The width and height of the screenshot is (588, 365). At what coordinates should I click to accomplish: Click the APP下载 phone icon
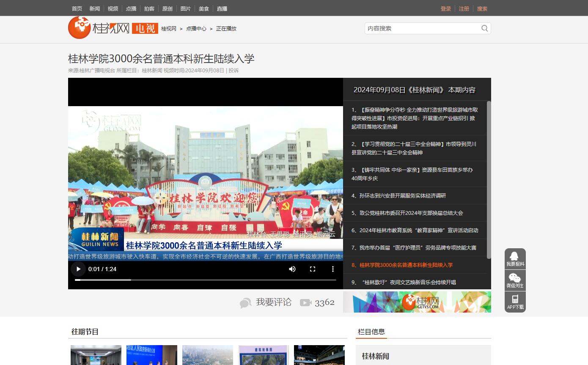(515, 302)
